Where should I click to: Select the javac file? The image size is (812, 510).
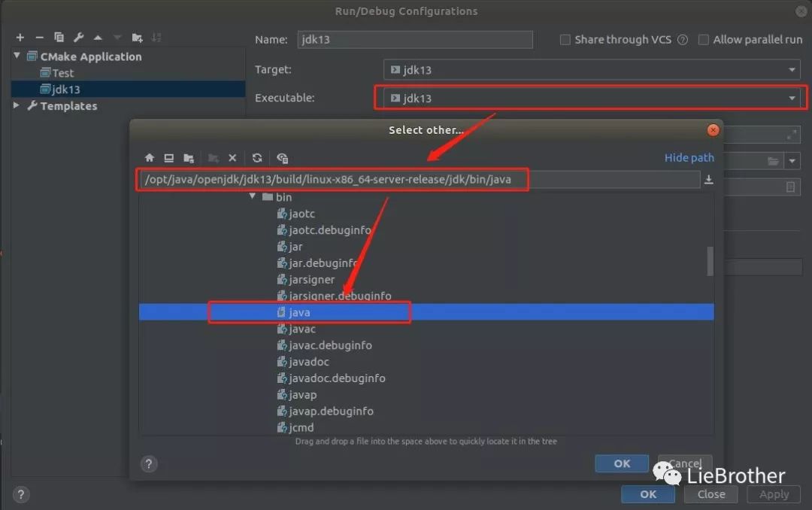pos(296,329)
